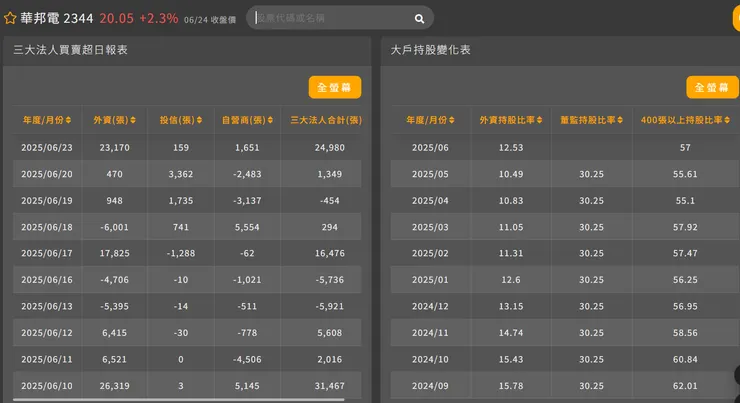Select the 2024/11 month row
The image size is (740, 403).
[564, 333]
